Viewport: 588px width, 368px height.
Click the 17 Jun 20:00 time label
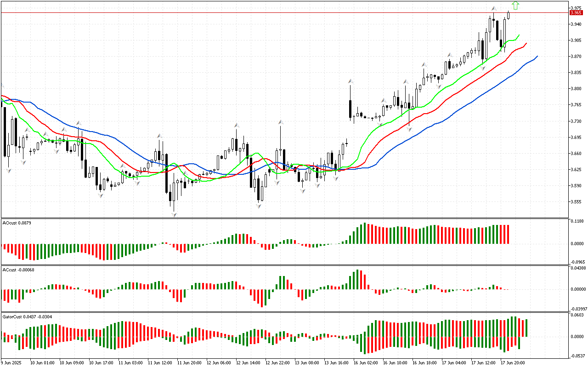click(513, 363)
